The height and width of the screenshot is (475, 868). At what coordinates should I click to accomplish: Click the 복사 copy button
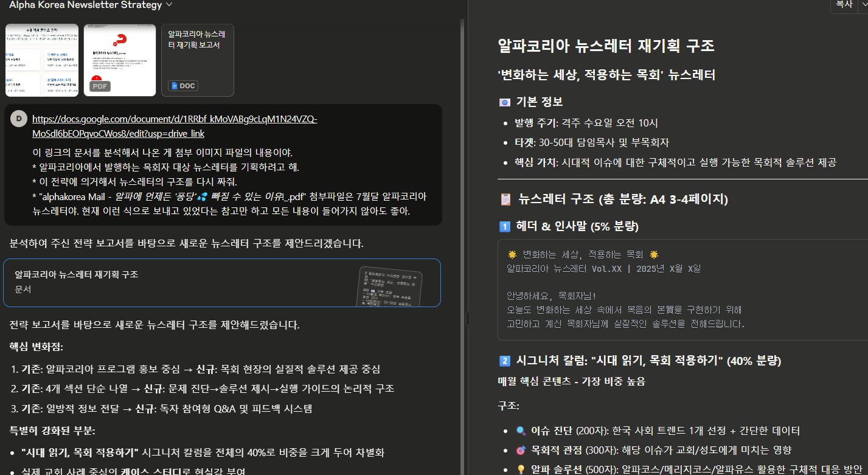pos(844,4)
